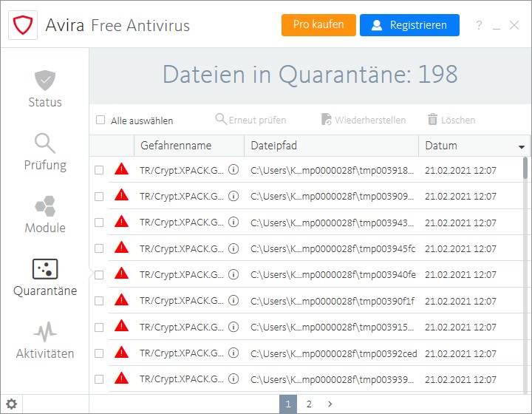
Task: Open help with the question mark icon
Action: (479, 25)
